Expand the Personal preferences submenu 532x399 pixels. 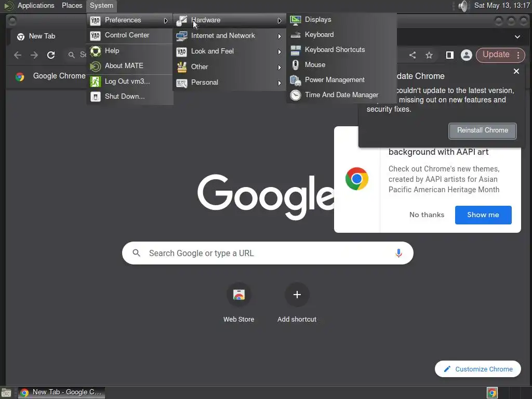click(x=230, y=83)
